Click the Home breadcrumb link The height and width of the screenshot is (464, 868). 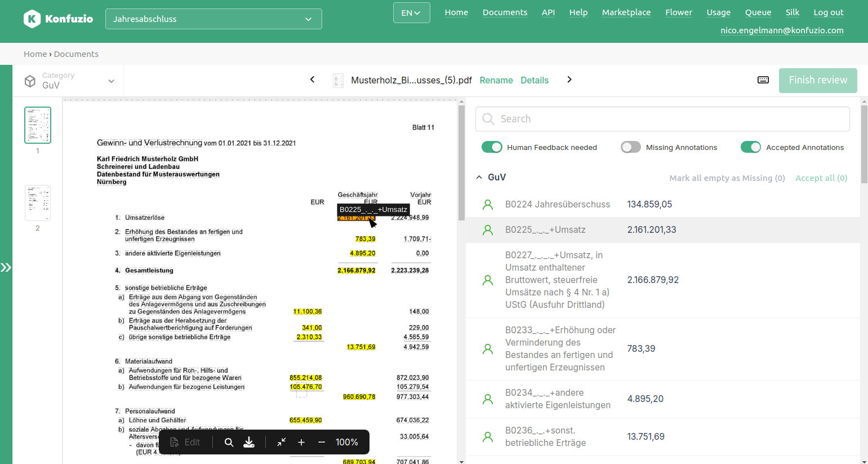(x=35, y=54)
